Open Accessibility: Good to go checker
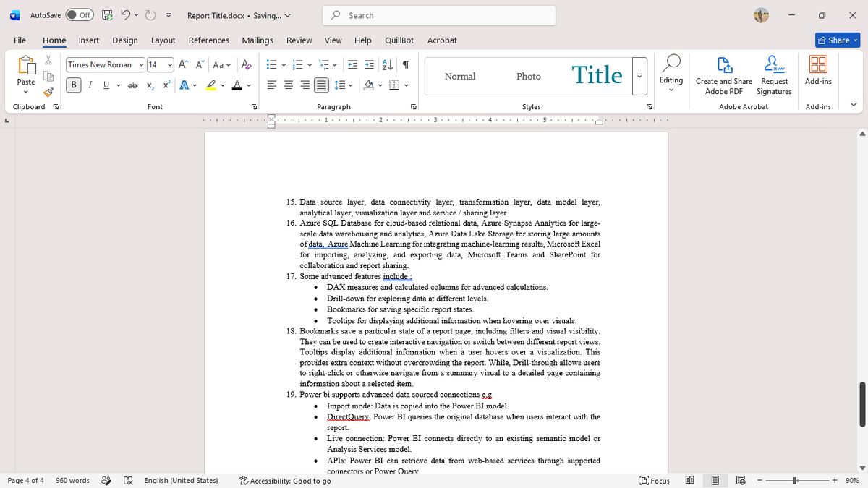The height and width of the screenshot is (488, 868). (285, 481)
